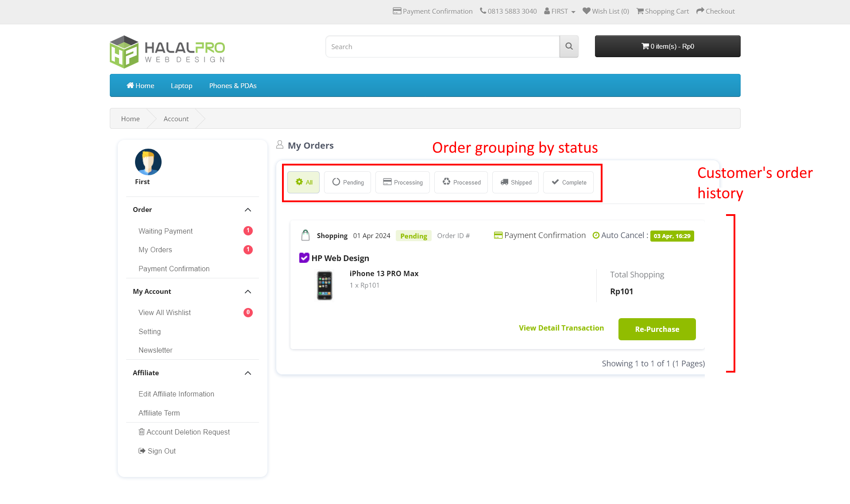Toggle the HP Web Design store checkbox
The width and height of the screenshot is (850, 504).
point(304,258)
